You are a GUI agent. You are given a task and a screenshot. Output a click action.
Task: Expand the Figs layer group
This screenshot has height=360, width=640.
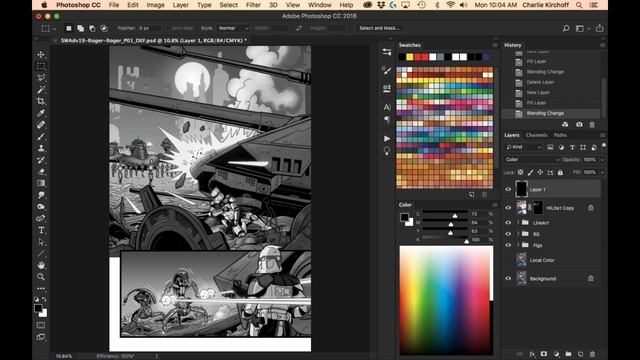click(x=518, y=245)
